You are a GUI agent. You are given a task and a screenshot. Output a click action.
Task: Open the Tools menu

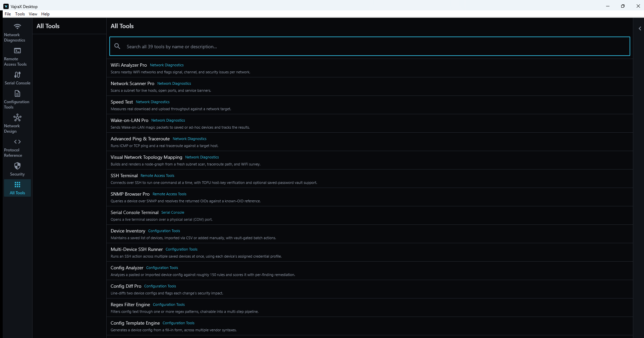[20, 14]
